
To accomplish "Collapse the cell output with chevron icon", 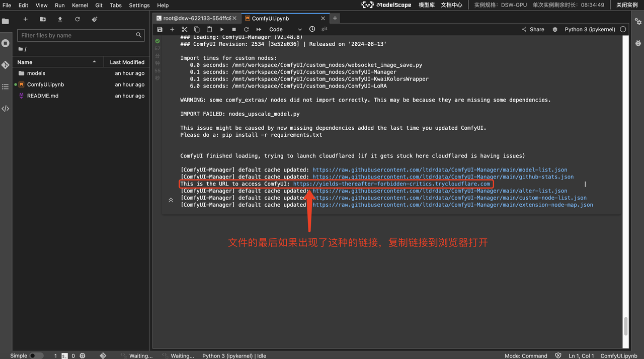I will coord(171,200).
